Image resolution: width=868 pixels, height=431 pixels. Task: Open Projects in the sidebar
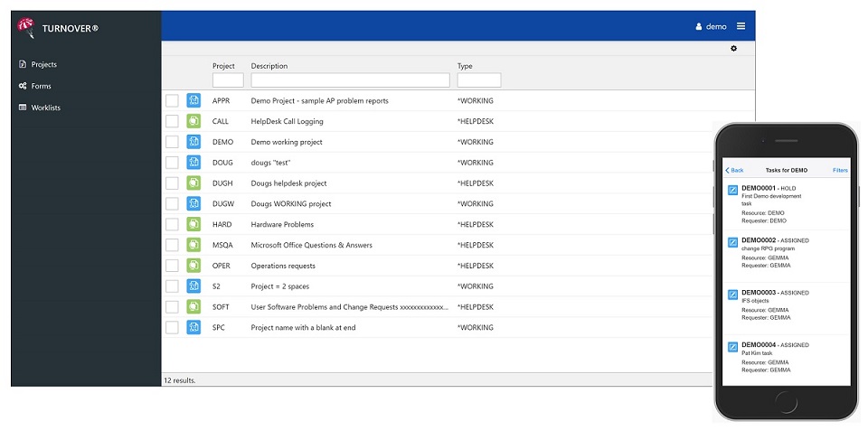pyautogui.click(x=43, y=64)
